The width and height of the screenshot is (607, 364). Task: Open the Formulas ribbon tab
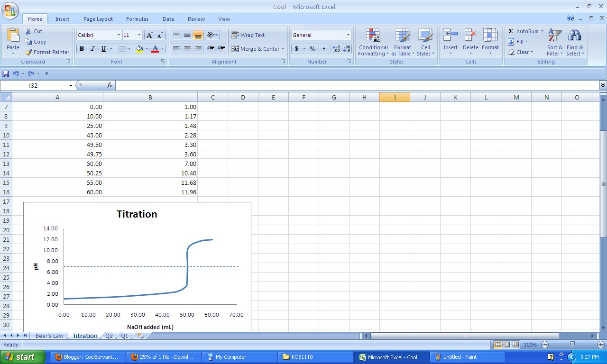[x=137, y=19]
